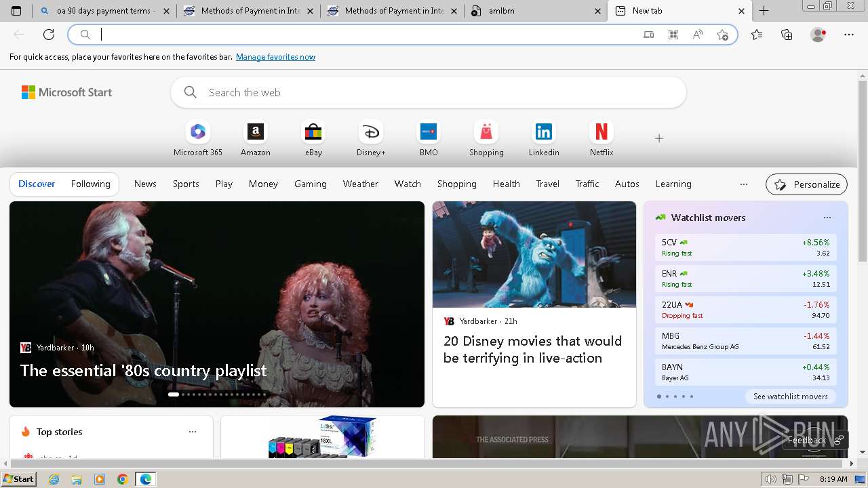Open the Gaming category

pos(311,184)
